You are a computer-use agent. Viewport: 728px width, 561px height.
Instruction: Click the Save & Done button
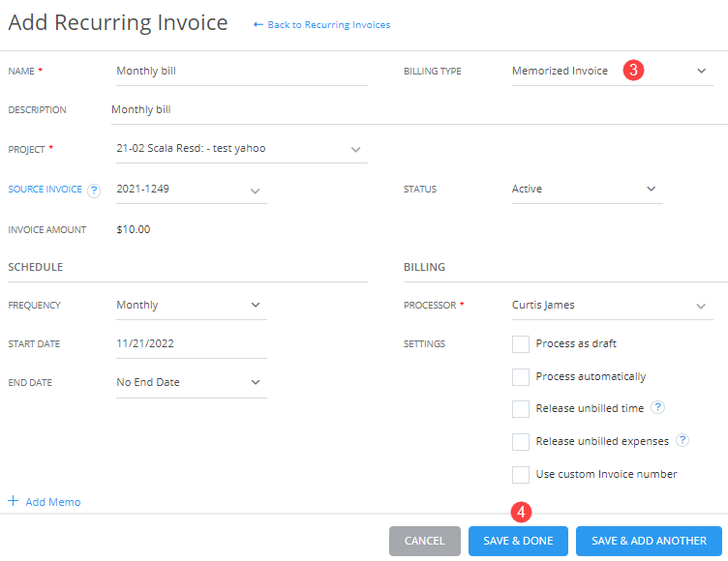click(x=518, y=541)
